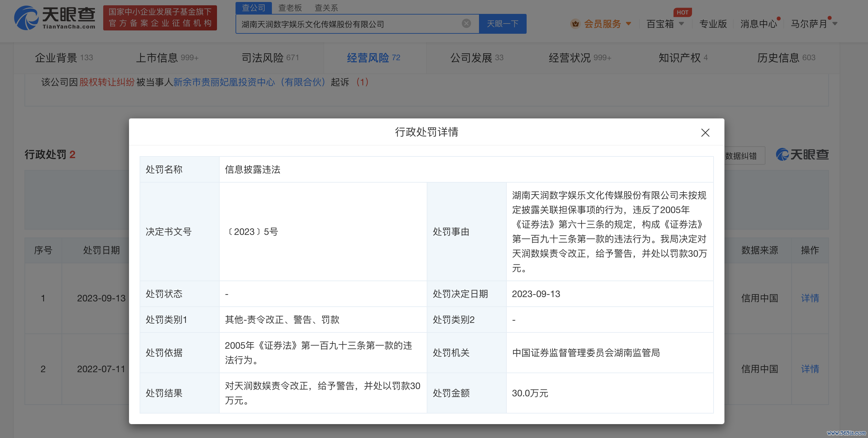Image resolution: width=868 pixels, height=438 pixels.
Task: Click the 处罚日期 column header
Action: tap(102, 250)
